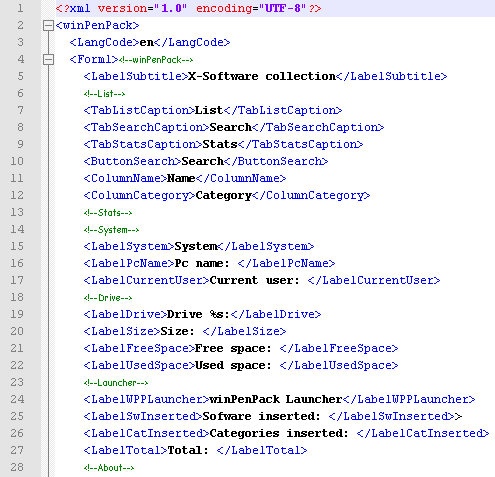
Task: Click the ButtonSearch value 'Search'
Action: point(202,161)
